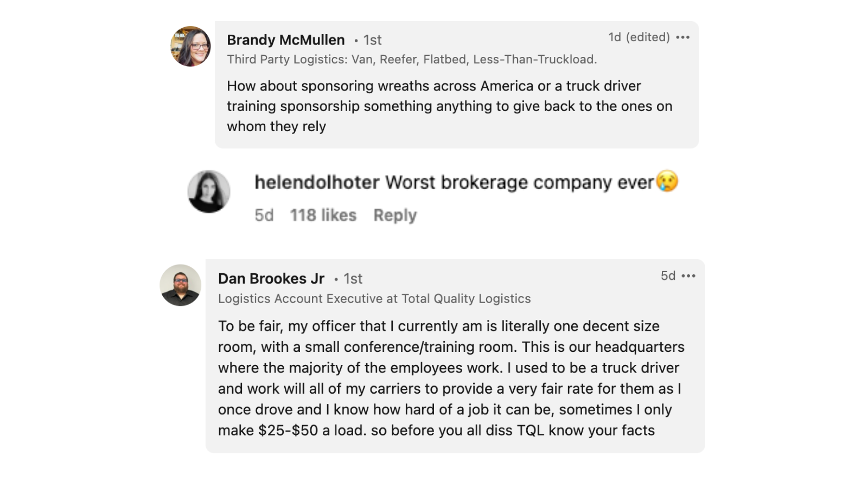
Task: View the 118 likes on helendolhoter's comment
Action: (x=323, y=215)
